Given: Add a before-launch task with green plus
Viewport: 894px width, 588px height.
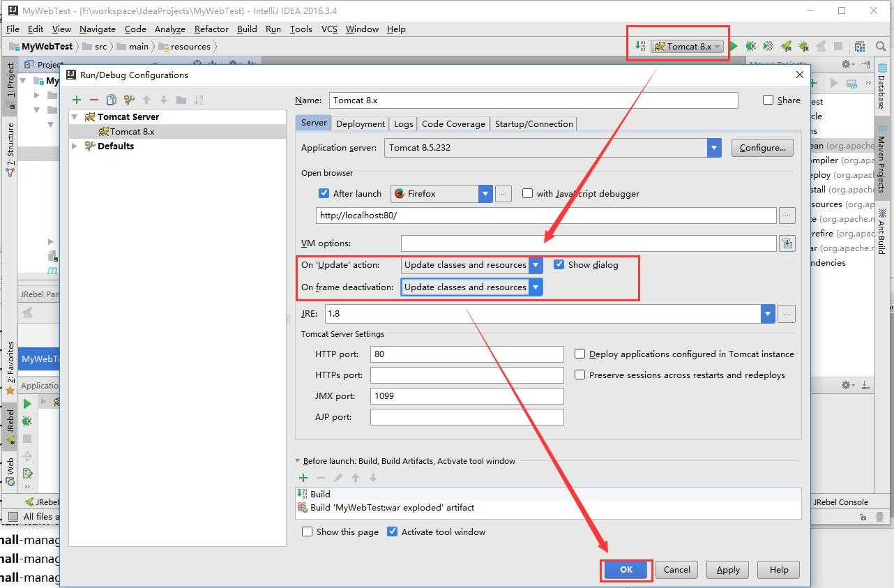Looking at the screenshot, I should click(x=303, y=478).
